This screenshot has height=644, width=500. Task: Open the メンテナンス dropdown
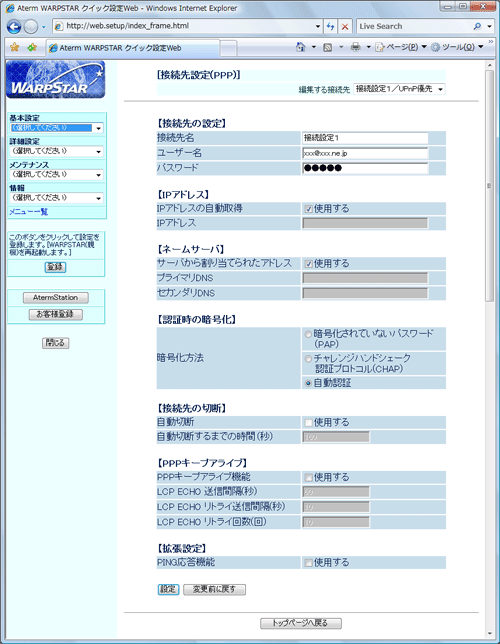(x=56, y=175)
